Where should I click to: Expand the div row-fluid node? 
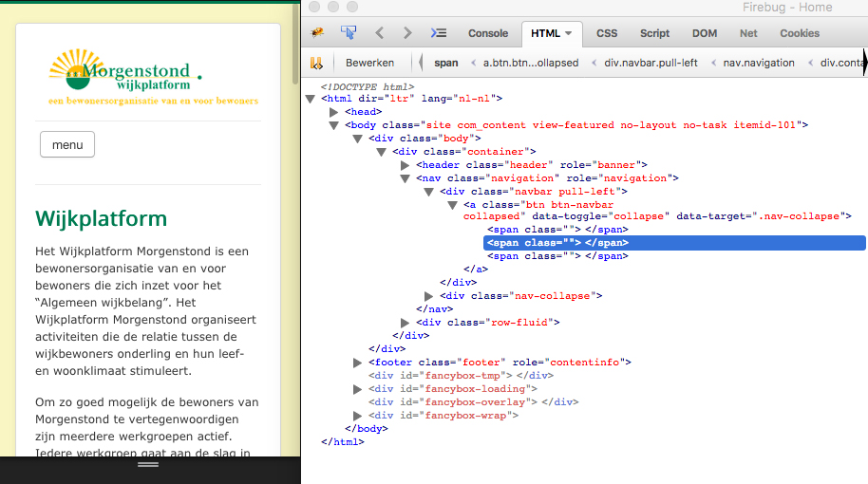pyautogui.click(x=406, y=323)
